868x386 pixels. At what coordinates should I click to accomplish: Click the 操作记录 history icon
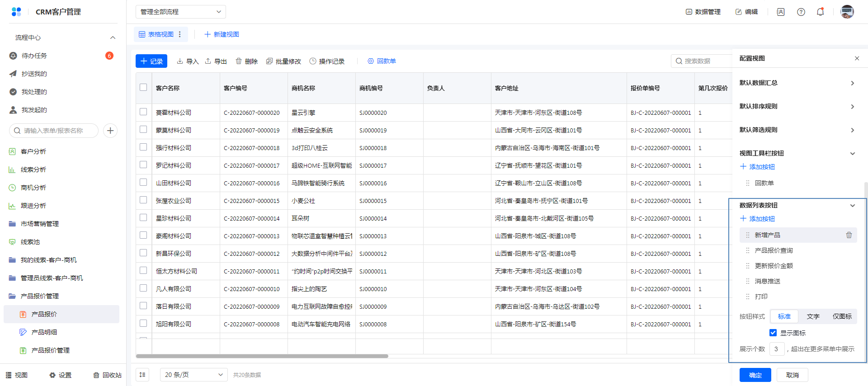click(313, 61)
